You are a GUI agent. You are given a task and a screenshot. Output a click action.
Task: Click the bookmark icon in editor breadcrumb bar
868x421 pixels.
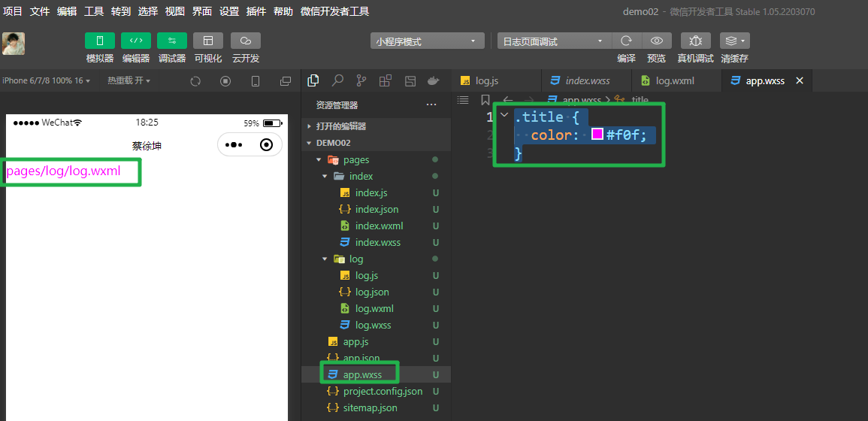point(485,100)
